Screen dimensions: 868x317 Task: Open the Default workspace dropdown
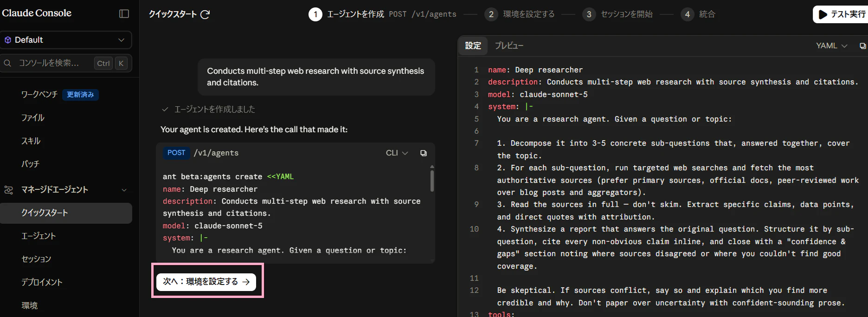pos(66,40)
